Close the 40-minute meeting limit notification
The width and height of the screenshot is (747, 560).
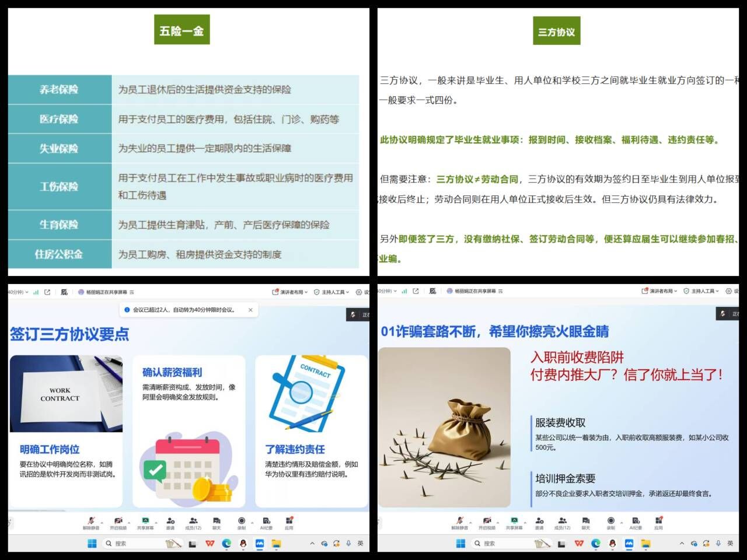pyautogui.click(x=250, y=310)
